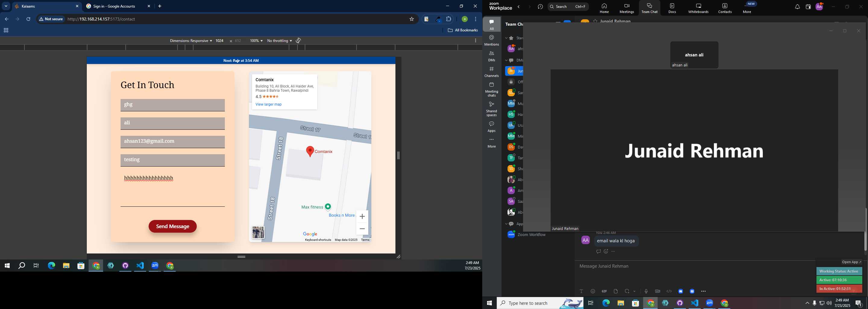The width and height of the screenshot is (868, 309).
Task: Insert code snippet with the </> icon
Action: [669, 291]
